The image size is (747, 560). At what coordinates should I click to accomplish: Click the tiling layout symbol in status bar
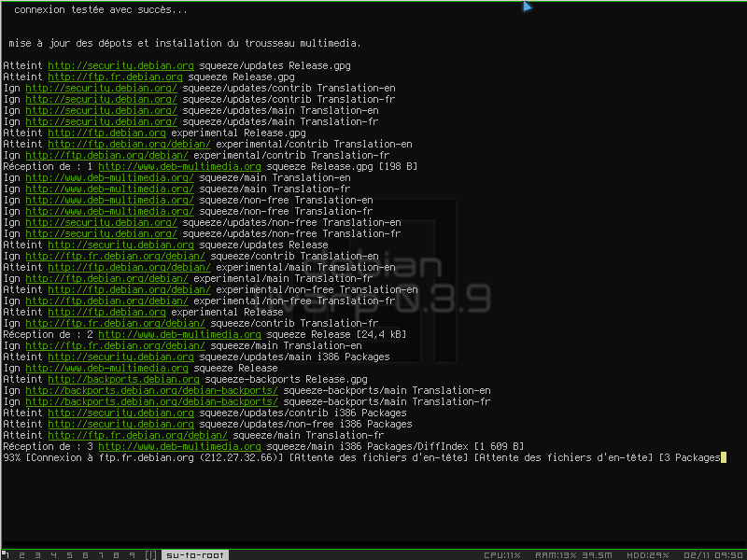150,554
